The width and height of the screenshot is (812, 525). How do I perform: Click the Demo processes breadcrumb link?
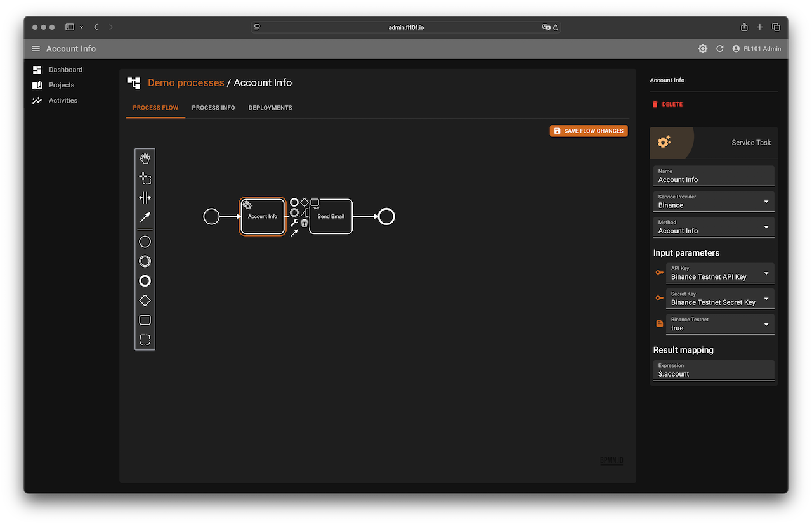pos(186,83)
